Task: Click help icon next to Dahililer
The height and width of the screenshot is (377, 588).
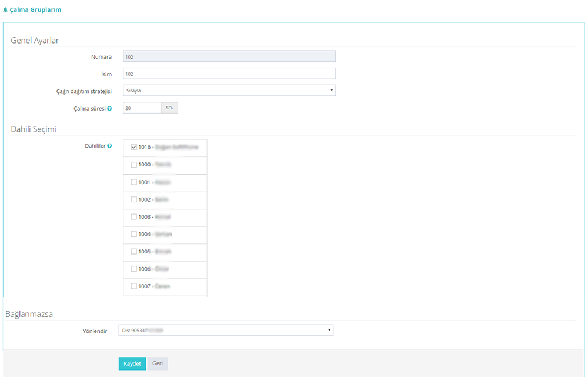Action: (x=109, y=146)
